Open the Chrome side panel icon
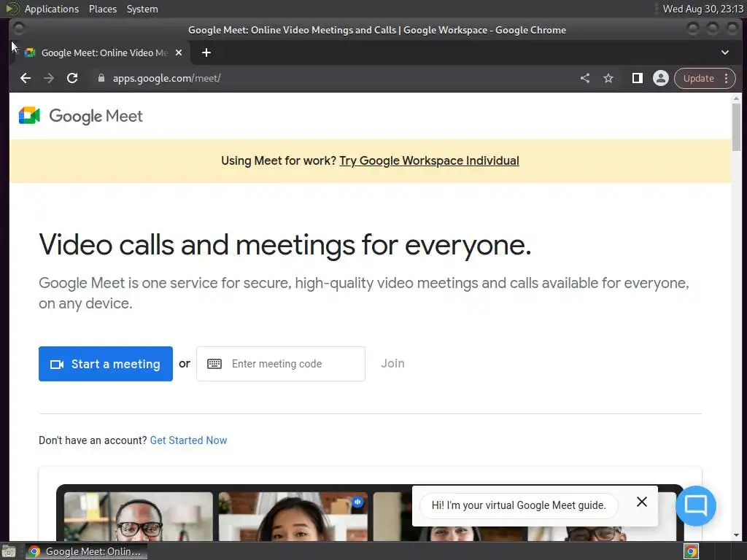This screenshot has height=560, width=747. click(x=637, y=78)
